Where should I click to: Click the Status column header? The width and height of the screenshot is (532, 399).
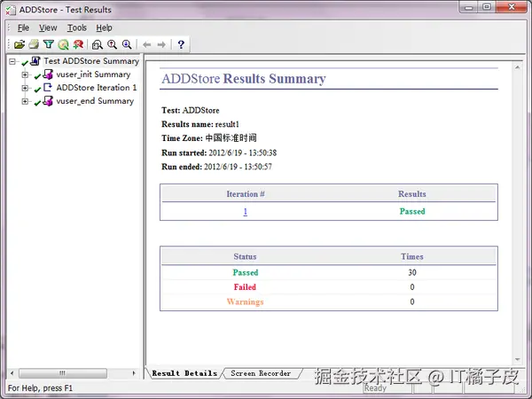(245, 256)
